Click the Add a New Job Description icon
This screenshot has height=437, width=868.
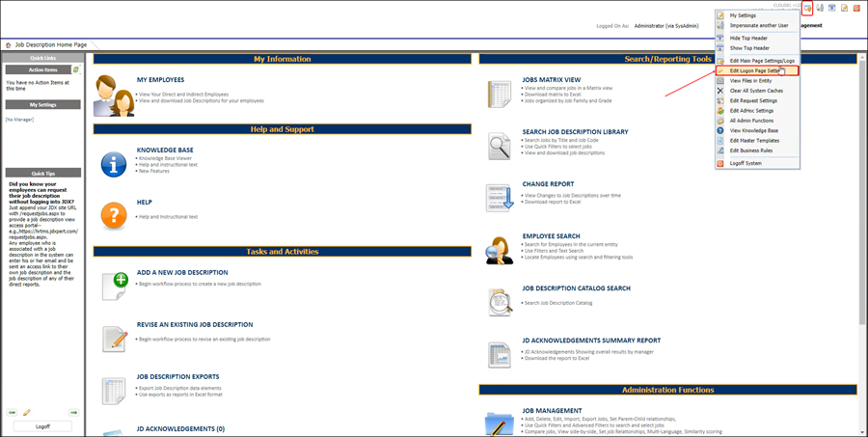coord(114,284)
